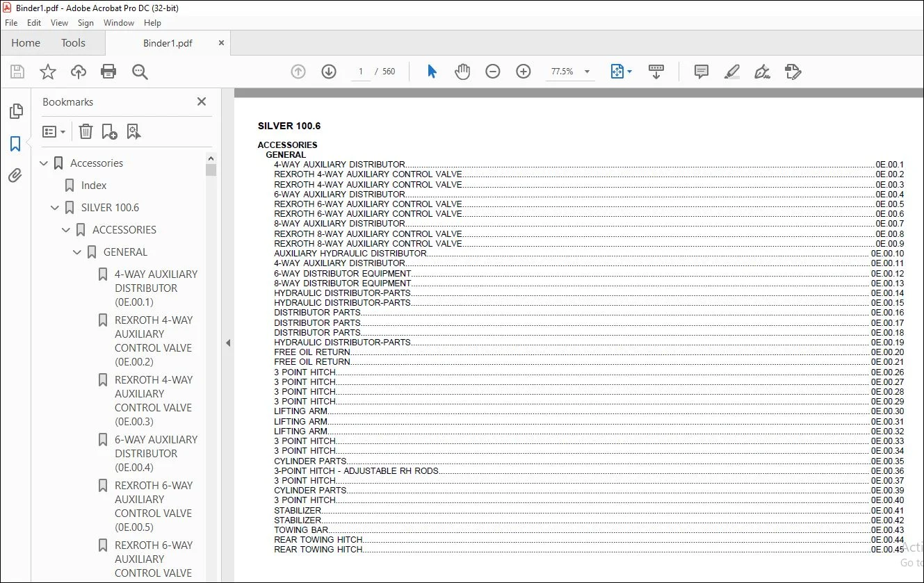Zoom in with the plus icon
Screen dimensions: 924x583
coord(524,72)
